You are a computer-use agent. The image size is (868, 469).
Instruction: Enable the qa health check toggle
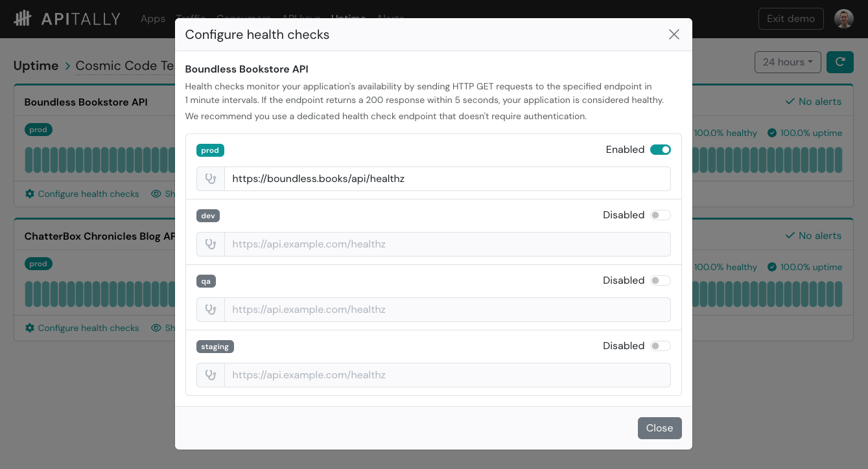pos(661,280)
